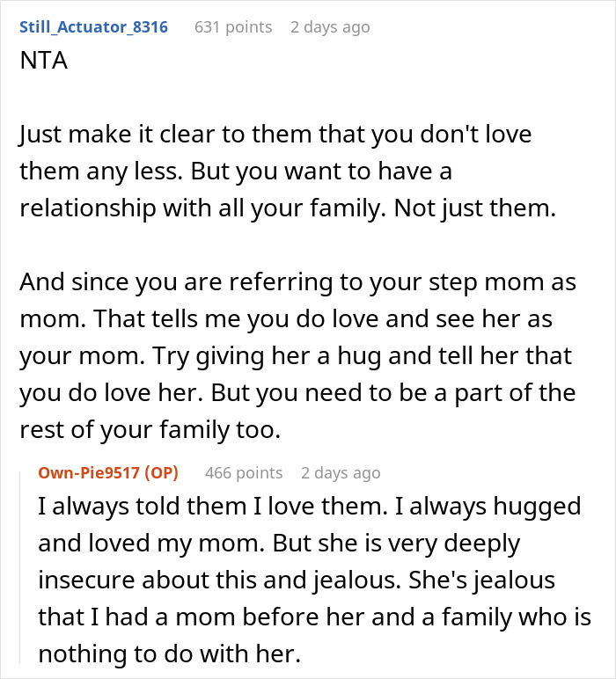
Task: Open the top comment's 2 days ago timestamp
Action: (x=330, y=27)
